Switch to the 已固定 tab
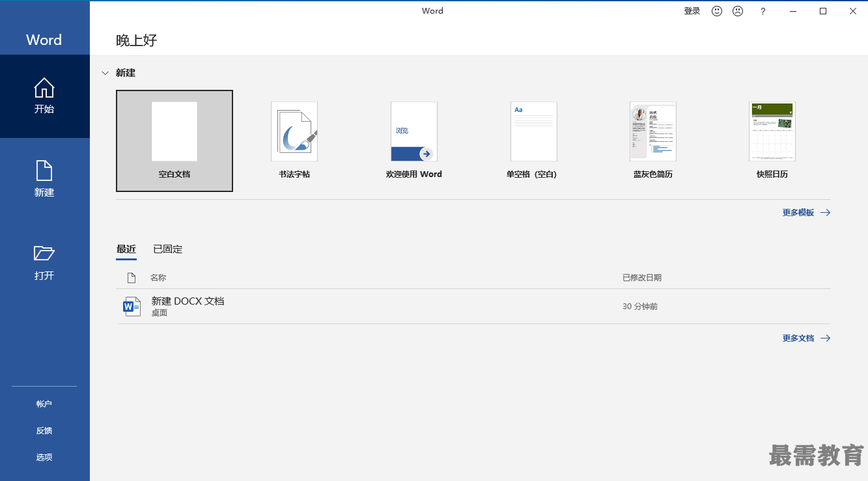 (x=168, y=249)
